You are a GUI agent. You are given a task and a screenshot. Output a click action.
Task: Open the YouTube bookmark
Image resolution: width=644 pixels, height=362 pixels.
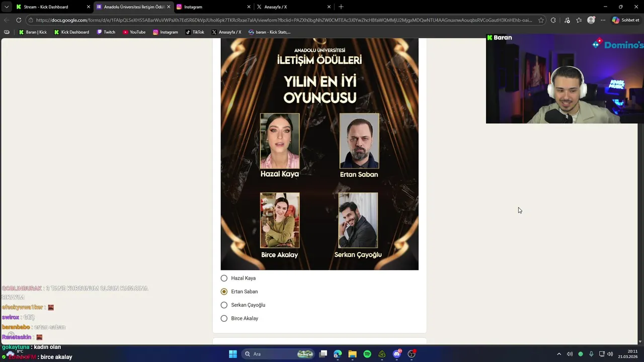point(134,32)
